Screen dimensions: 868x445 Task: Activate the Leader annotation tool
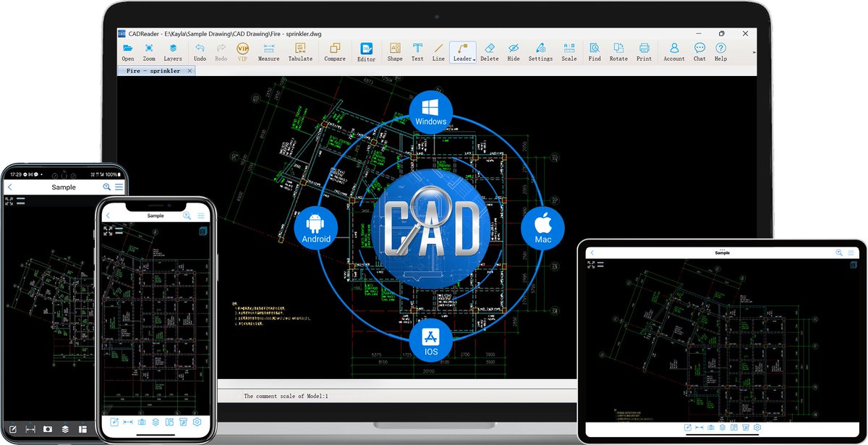pyautogui.click(x=461, y=51)
